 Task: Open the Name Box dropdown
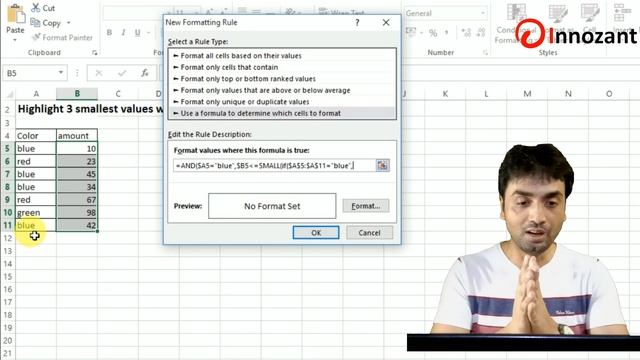[x=61, y=73]
